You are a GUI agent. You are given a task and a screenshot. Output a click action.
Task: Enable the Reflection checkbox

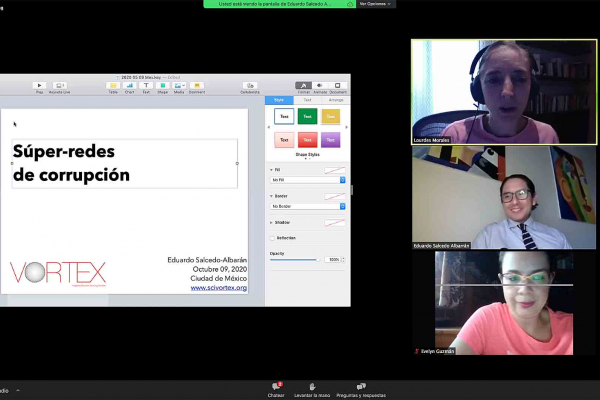coord(272,238)
